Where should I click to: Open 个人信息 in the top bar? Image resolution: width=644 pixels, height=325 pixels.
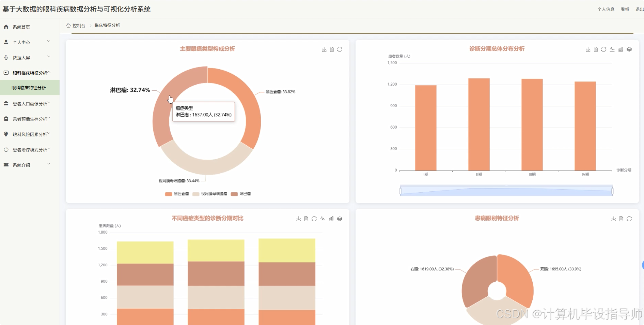(x=606, y=9)
